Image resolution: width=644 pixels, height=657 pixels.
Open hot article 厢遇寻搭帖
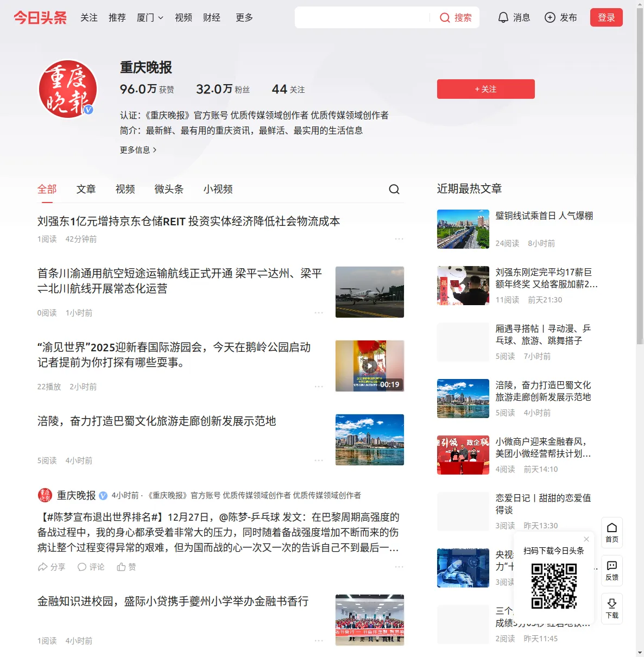point(544,334)
